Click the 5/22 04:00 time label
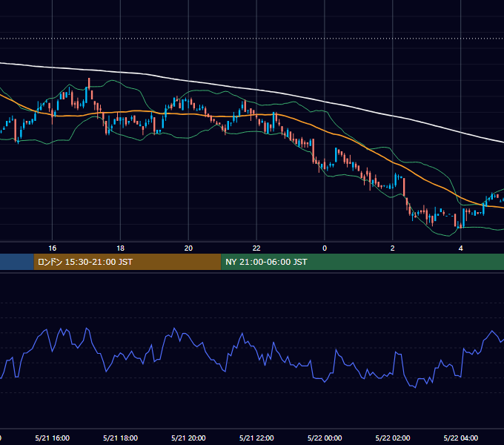This screenshot has height=445, width=504. [x=460, y=438]
